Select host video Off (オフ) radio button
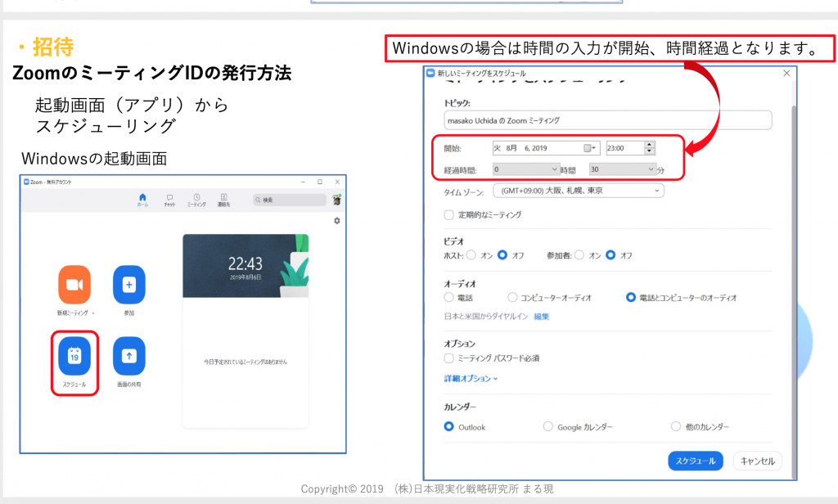The width and height of the screenshot is (838, 504). 502,255
